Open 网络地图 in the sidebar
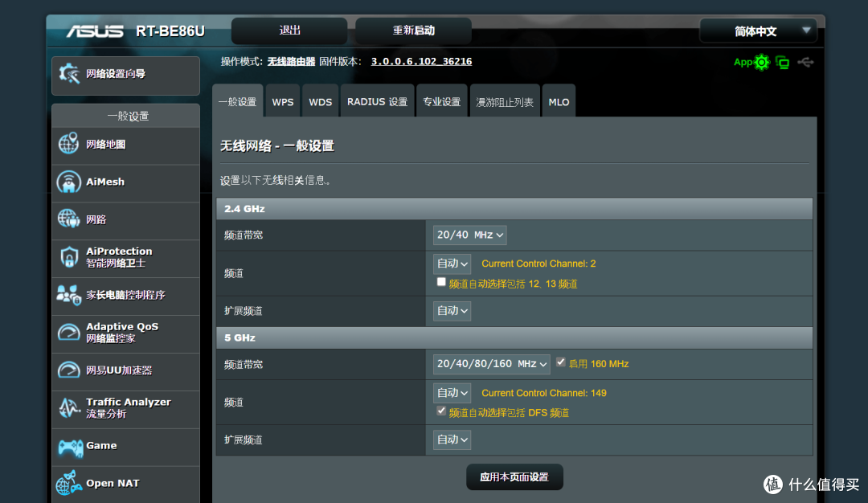Screen dimensions: 868x503 pyautogui.click(x=106, y=145)
